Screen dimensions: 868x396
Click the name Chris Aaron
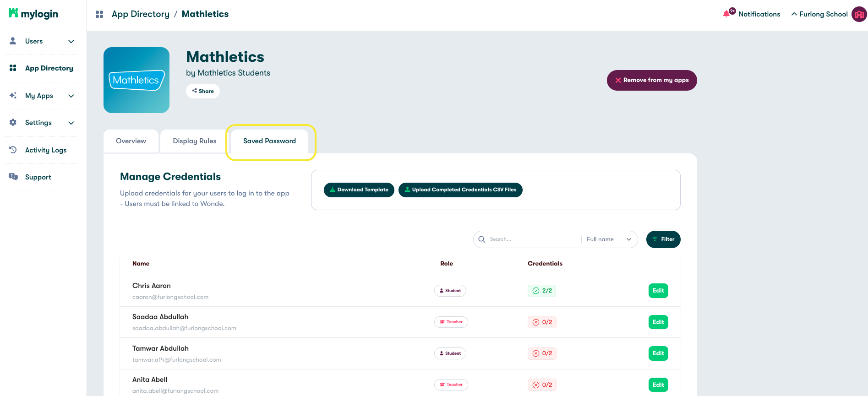click(152, 286)
